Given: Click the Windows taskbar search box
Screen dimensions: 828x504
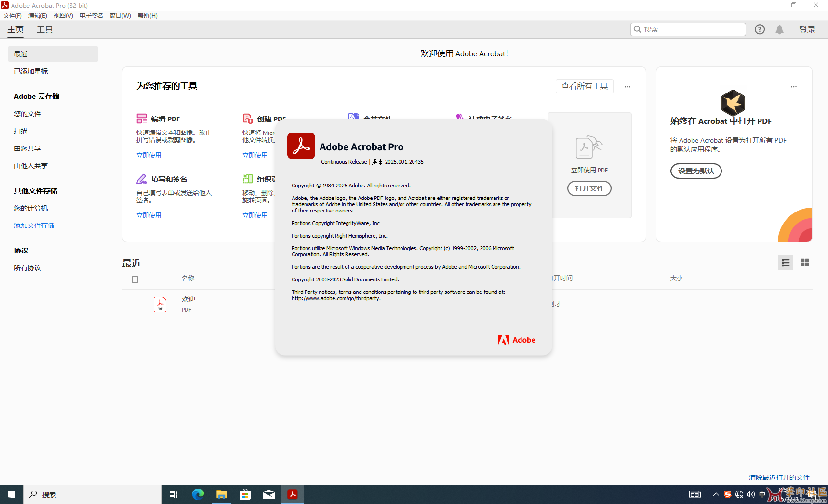Looking at the screenshot, I should [93, 494].
